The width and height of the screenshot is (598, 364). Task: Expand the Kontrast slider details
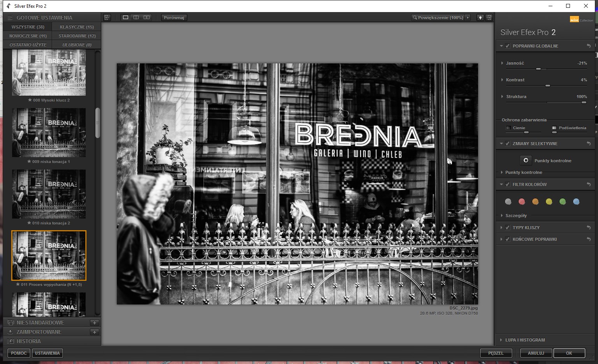tap(502, 80)
